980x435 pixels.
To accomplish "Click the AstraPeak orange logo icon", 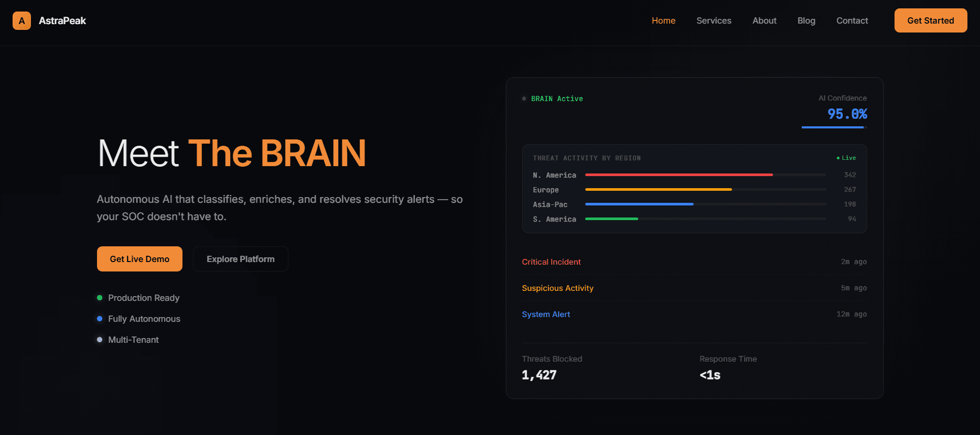I will pos(21,21).
